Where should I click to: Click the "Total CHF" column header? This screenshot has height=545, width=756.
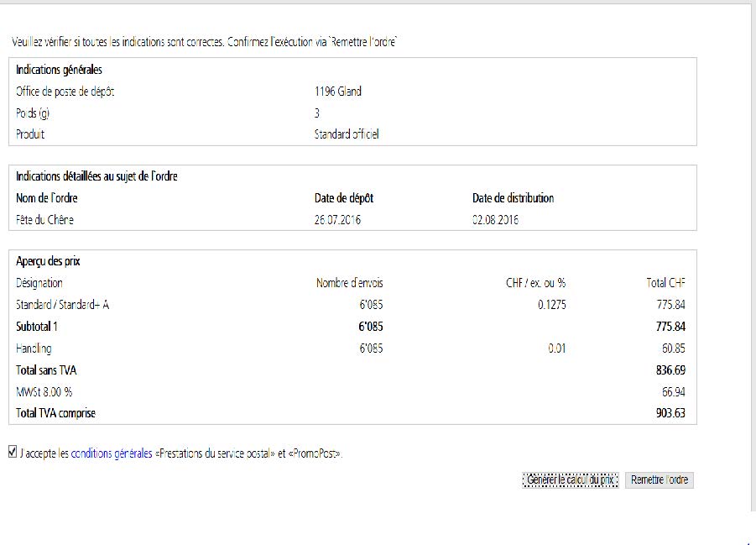(666, 283)
